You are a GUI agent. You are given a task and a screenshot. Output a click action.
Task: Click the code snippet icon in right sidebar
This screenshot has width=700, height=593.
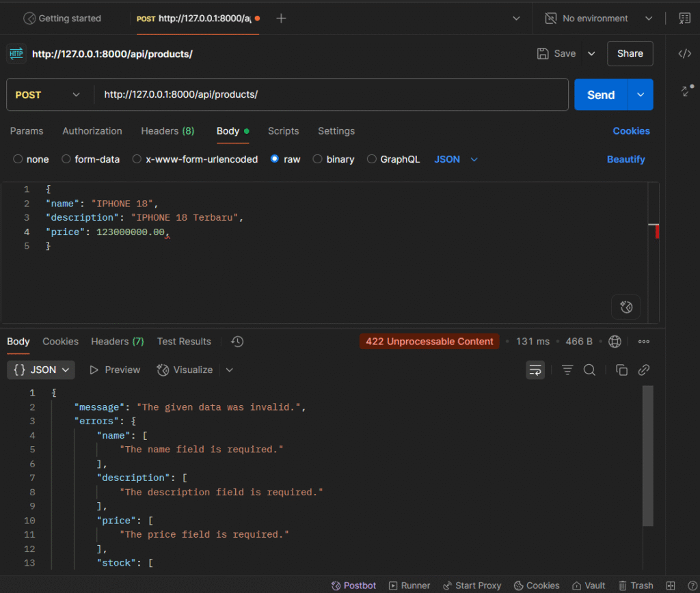click(684, 54)
